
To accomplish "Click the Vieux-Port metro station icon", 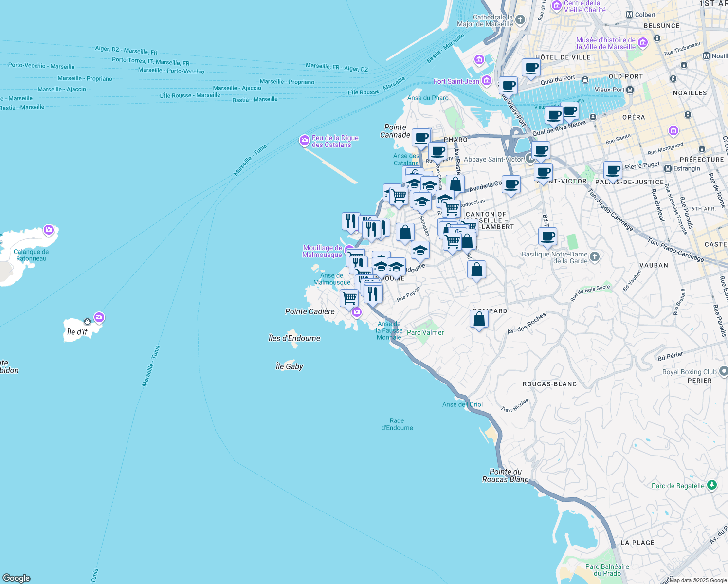I will [x=630, y=90].
